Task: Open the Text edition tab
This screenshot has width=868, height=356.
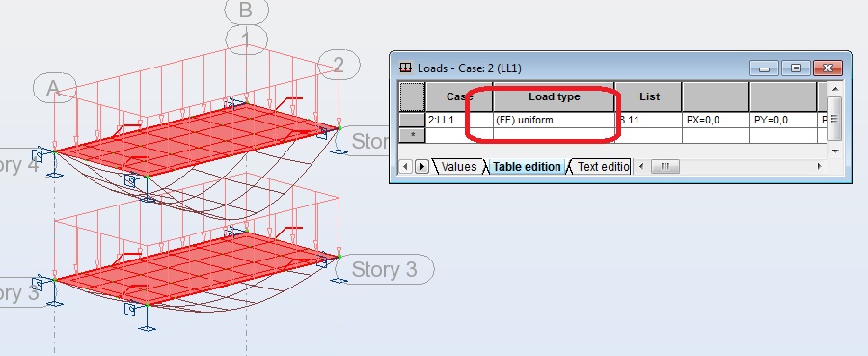Action: tap(602, 166)
